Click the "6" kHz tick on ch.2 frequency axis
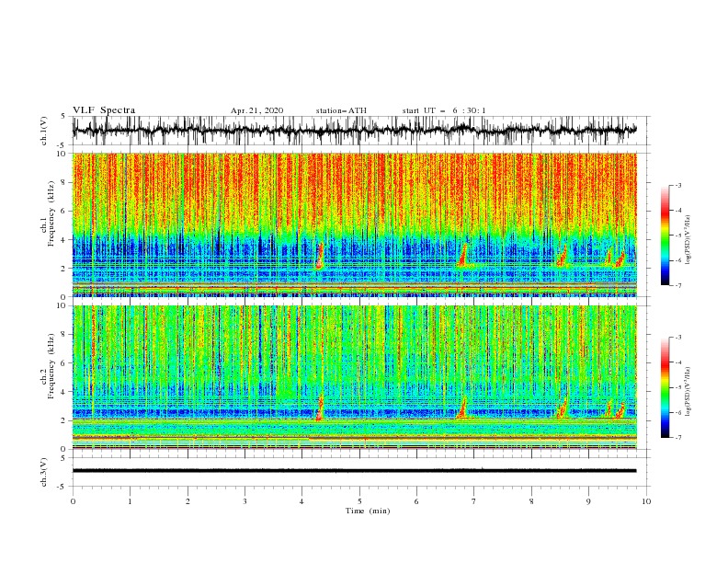Viewport: 728px width, 563px height. click(64, 363)
